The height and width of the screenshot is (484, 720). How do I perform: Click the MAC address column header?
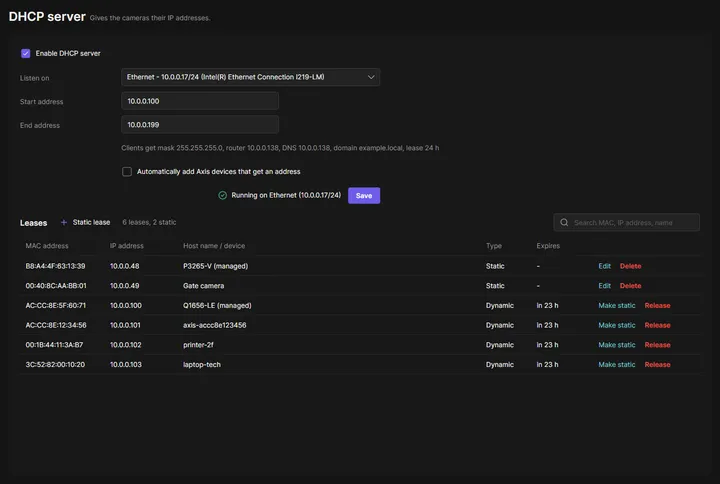point(47,246)
